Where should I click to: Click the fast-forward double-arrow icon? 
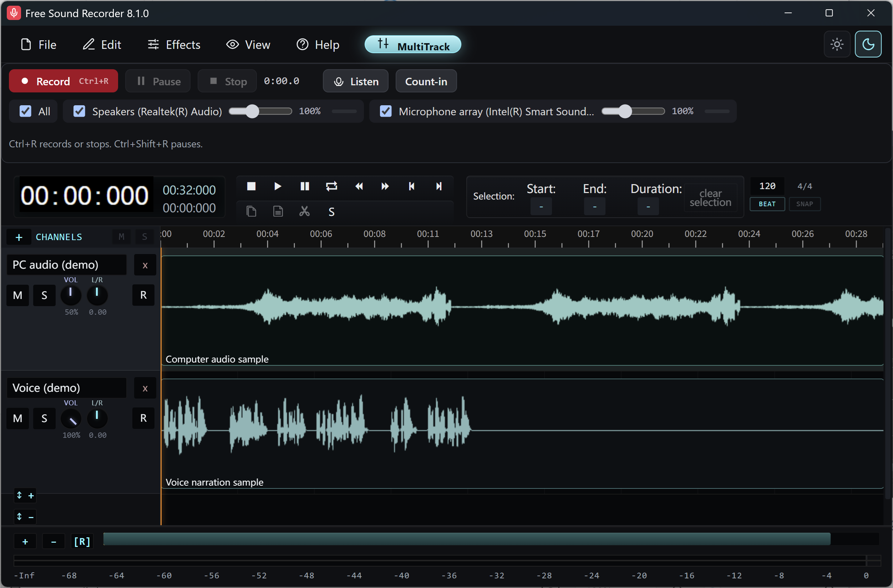point(385,187)
